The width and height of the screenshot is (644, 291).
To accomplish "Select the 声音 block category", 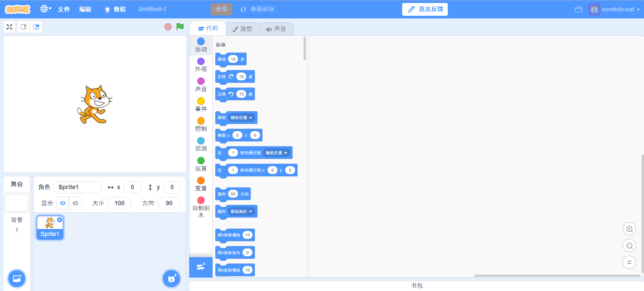I will click(201, 85).
